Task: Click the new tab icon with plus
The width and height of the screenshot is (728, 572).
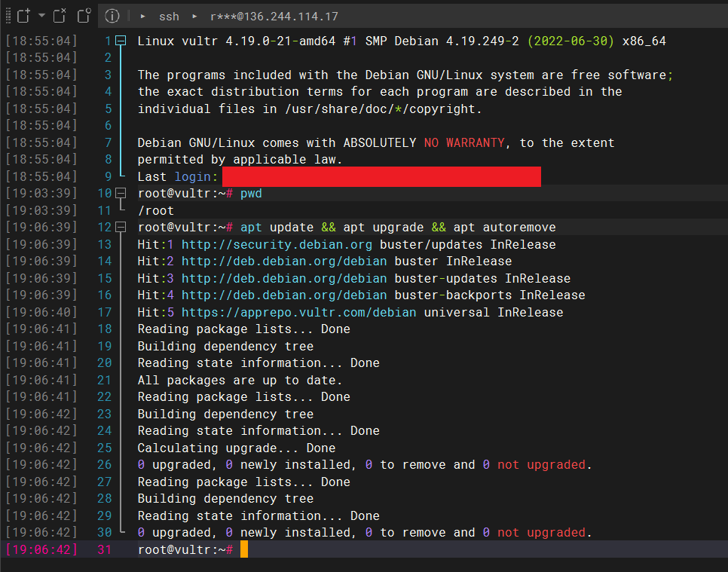Action: coord(23,16)
